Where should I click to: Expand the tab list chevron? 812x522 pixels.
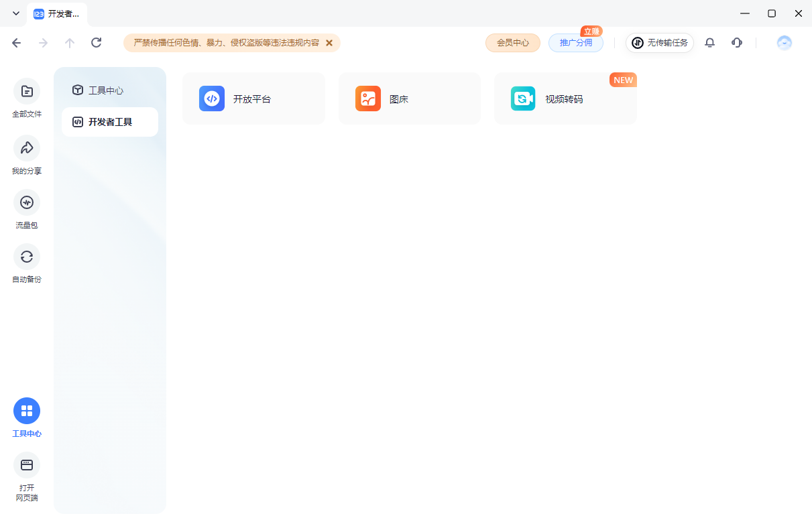pos(16,13)
